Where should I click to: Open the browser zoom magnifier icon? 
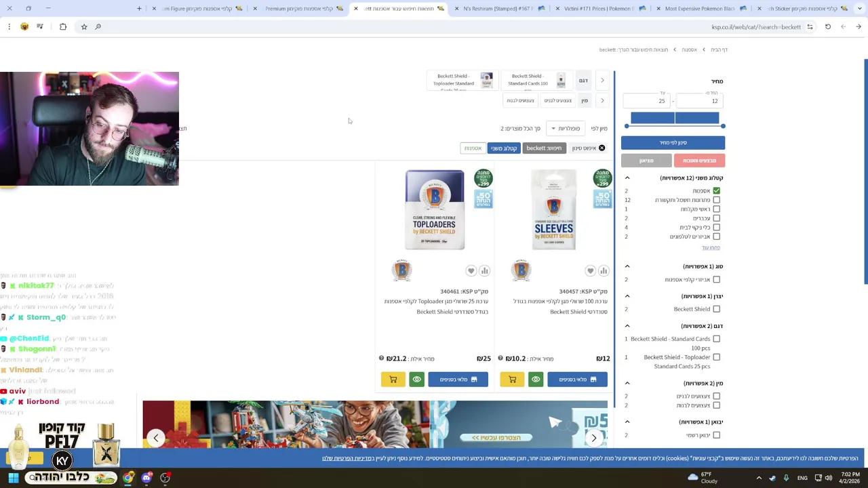pos(98,26)
